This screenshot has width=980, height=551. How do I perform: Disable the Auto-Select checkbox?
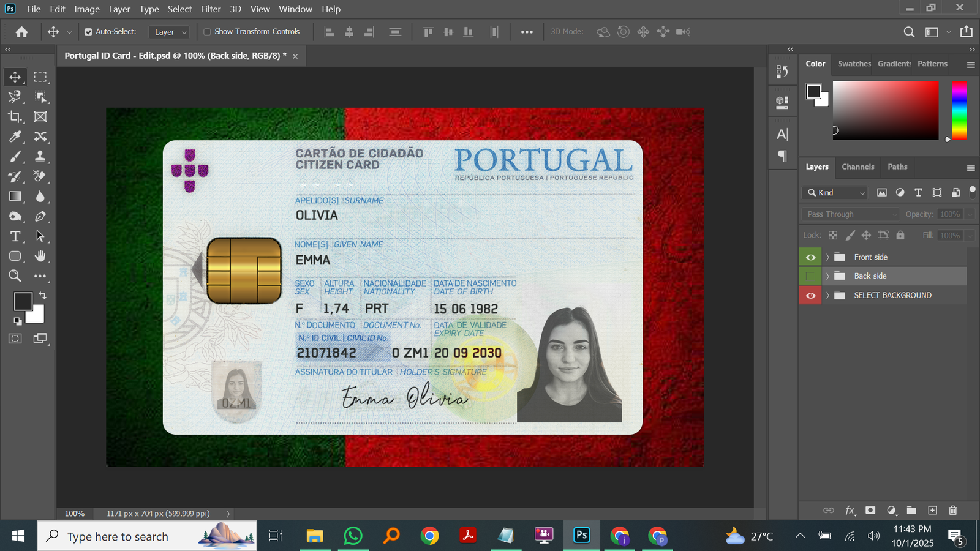point(88,32)
